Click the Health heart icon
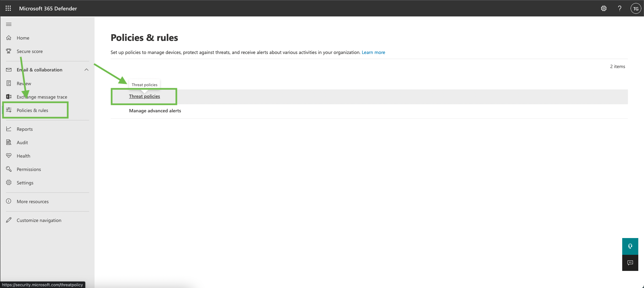The width and height of the screenshot is (644, 288). [x=9, y=156]
